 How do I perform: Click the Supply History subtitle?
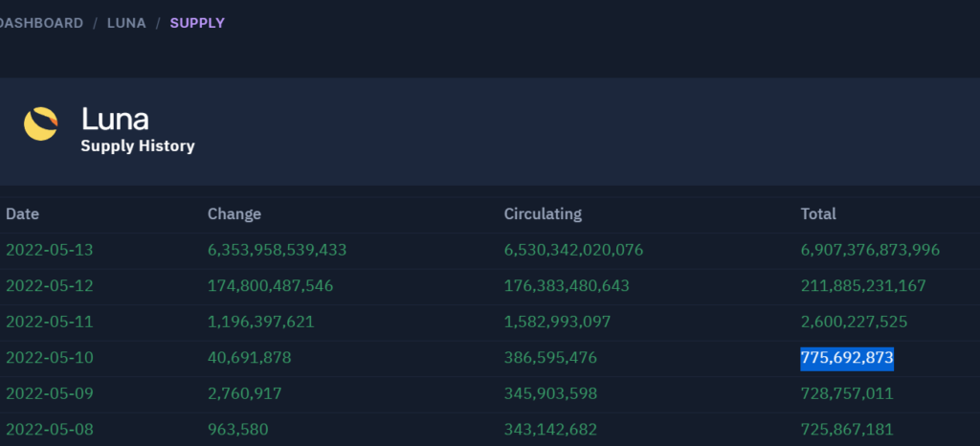coord(138,146)
